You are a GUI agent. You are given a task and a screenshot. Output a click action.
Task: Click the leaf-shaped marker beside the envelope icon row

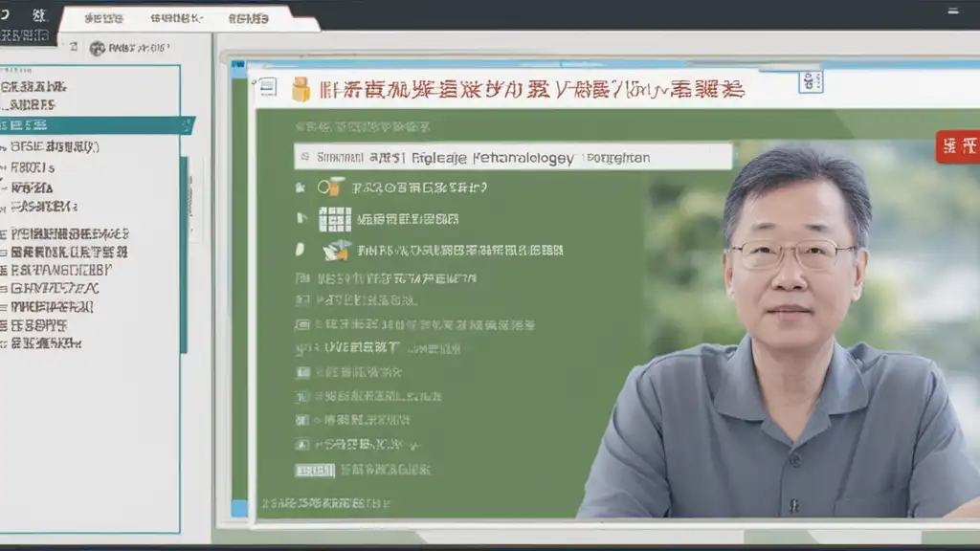(x=300, y=250)
